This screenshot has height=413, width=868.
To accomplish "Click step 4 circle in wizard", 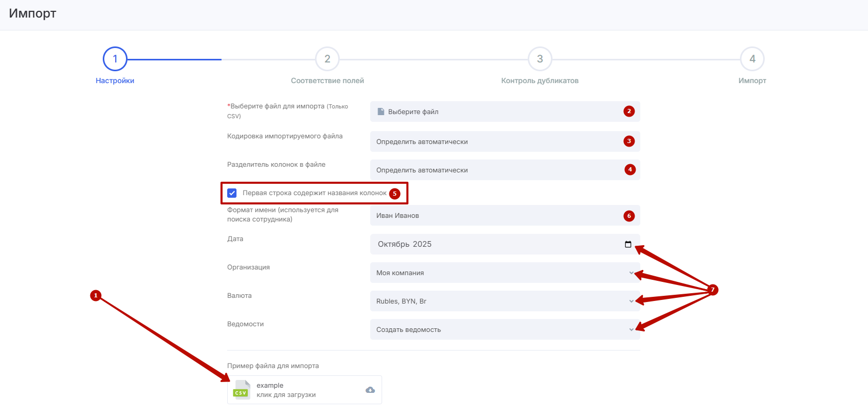I will (752, 59).
